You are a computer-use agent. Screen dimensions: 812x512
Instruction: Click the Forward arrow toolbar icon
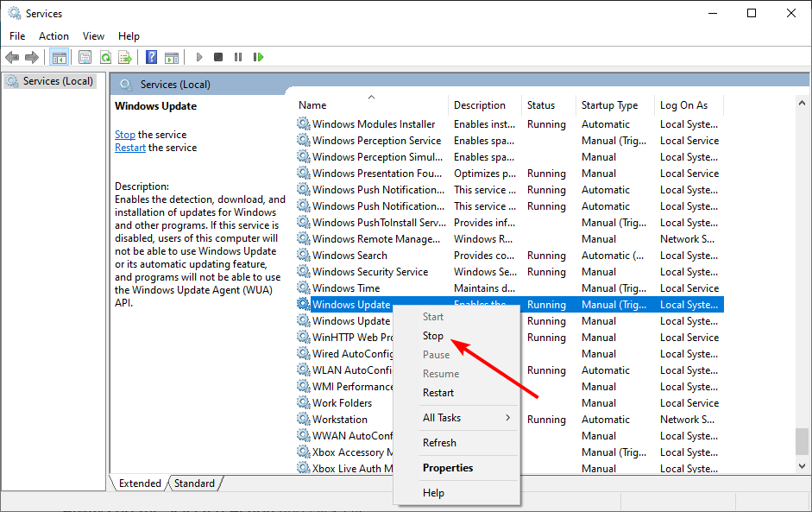tap(32, 57)
